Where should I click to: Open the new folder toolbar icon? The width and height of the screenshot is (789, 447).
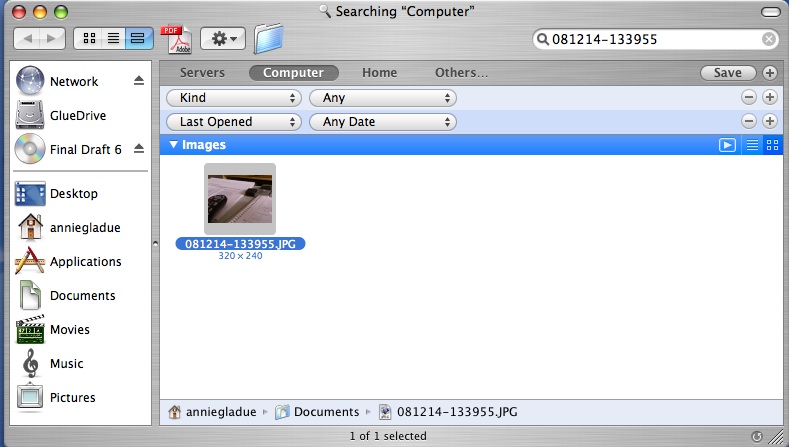(x=269, y=39)
